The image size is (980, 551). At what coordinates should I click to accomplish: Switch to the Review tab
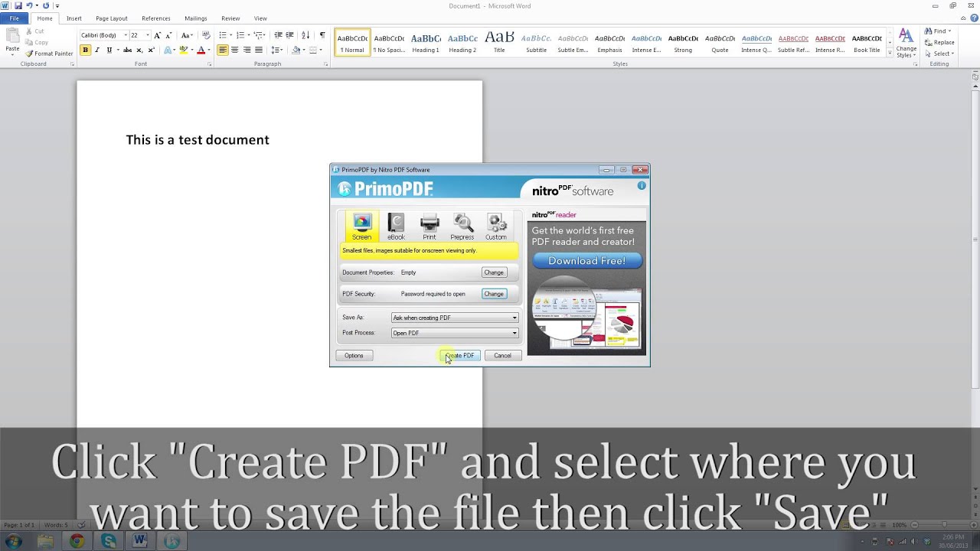tap(230, 18)
